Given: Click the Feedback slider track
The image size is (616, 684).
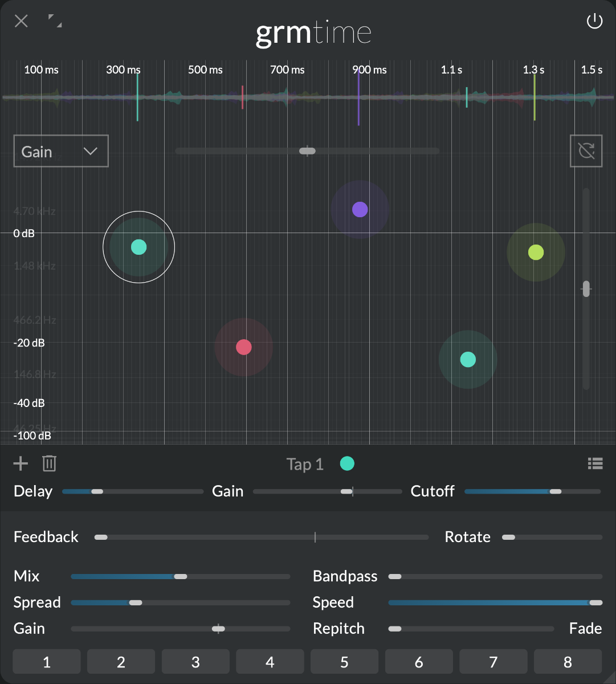Looking at the screenshot, I should tap(262, 537).
